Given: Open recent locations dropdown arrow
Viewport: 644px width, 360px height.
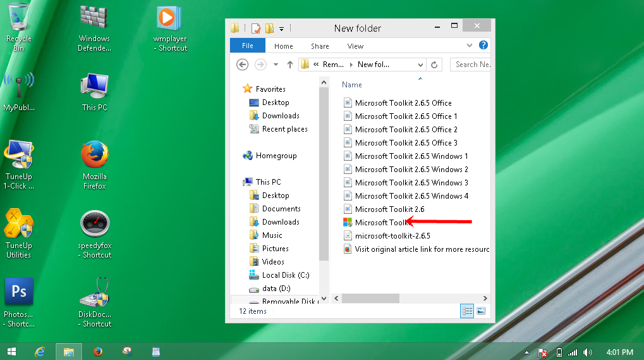Looking at the screenshot, I should [276, 65].
